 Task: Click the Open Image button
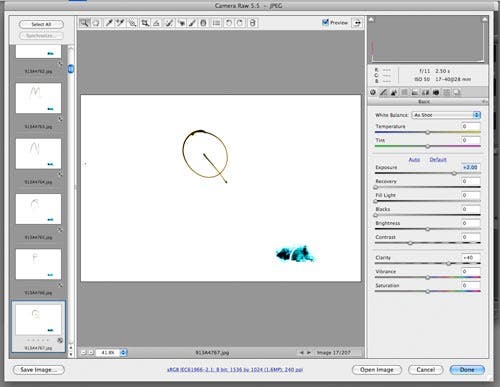[x=377, y=370]
